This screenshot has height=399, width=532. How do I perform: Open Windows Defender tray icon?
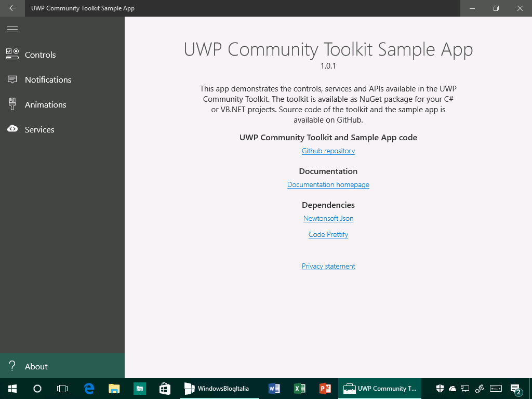tap(440, 389)
